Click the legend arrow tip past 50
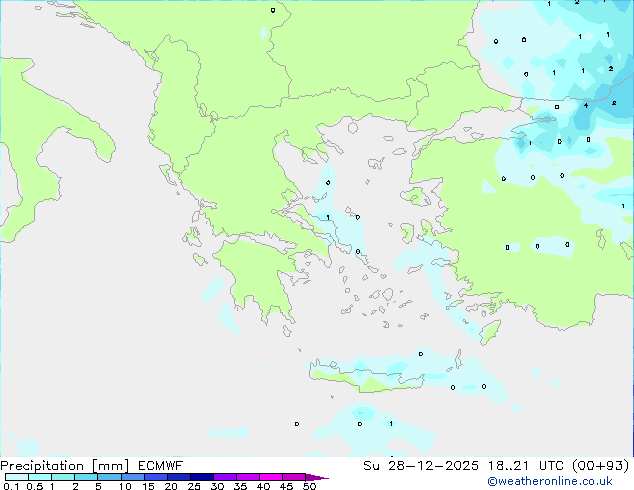Screen dimensions: 634x490 tap(323, 477)
